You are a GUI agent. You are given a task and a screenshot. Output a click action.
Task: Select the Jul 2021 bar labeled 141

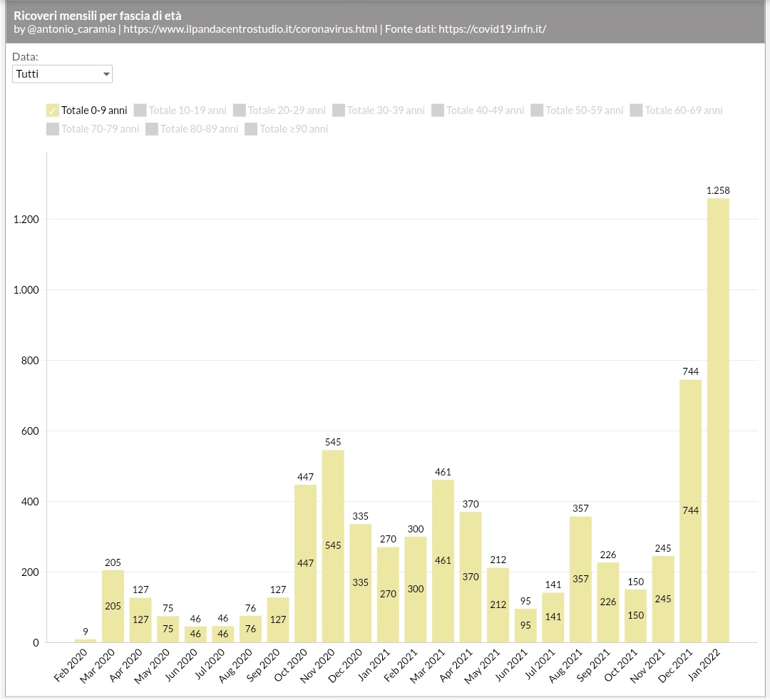pos(553,617)
